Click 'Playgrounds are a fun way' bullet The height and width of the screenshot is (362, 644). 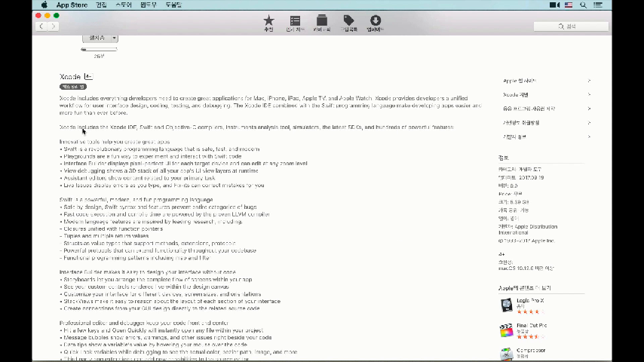[151, 157]
